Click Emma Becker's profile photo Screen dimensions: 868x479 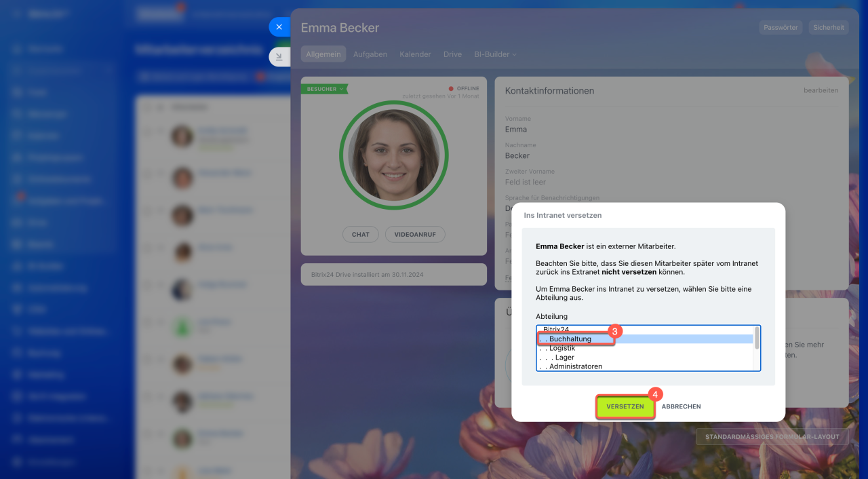(x=393, y=155)
